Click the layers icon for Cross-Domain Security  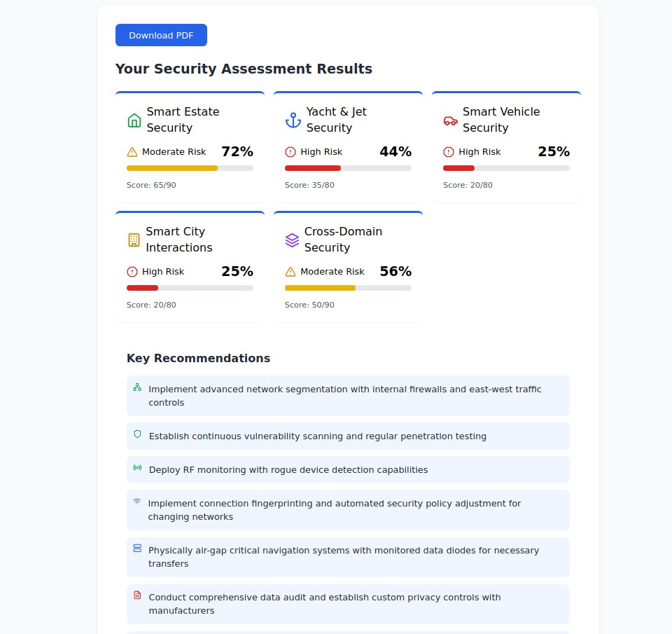[292, 240]
